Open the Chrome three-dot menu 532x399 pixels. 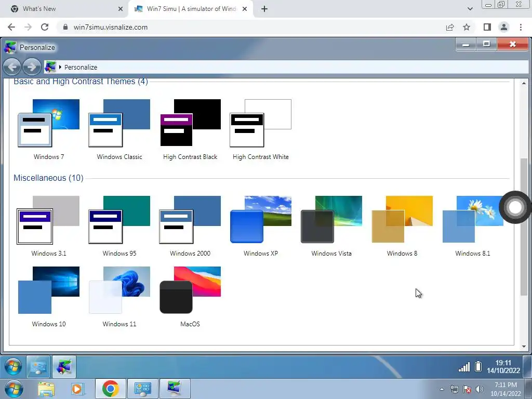click(521, 27)
